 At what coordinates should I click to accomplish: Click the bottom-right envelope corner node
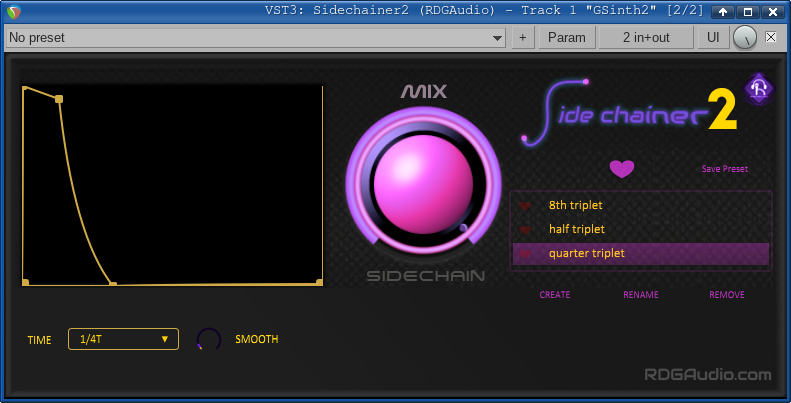click(319, 282)
